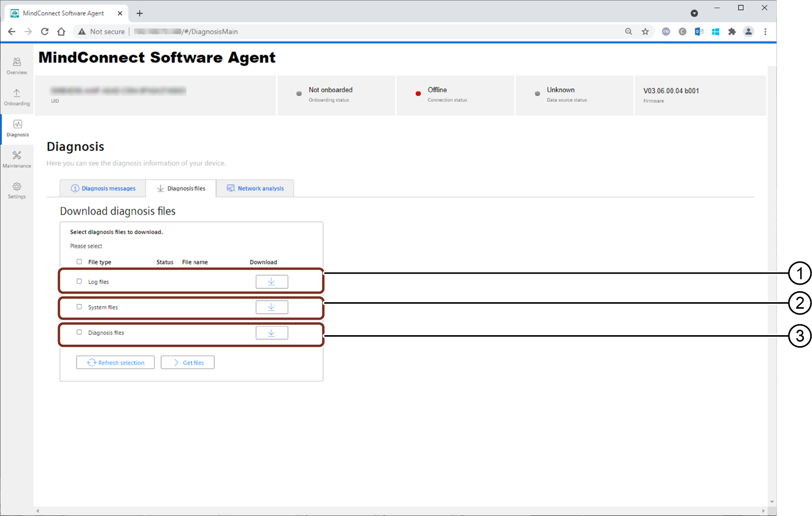Click the File name column header
This screenshot has width=812, height=516.
[195, 262]
